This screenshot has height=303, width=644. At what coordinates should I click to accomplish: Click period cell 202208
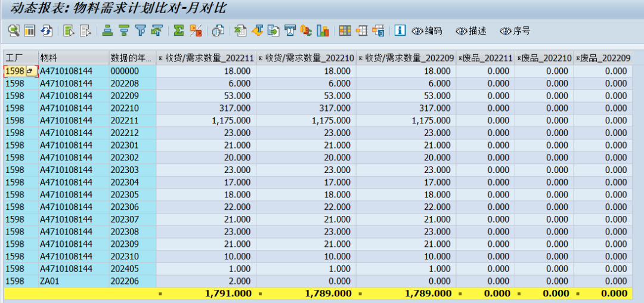pos(132,84)
